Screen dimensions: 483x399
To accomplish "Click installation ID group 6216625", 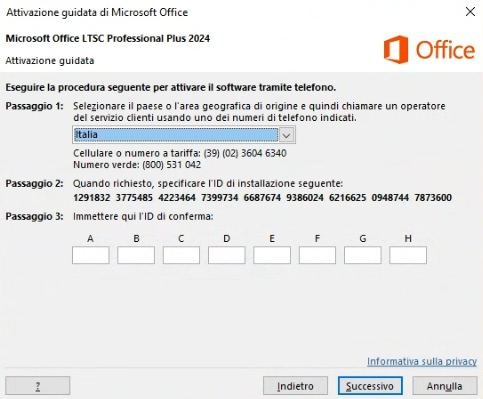I will (348, 198).
